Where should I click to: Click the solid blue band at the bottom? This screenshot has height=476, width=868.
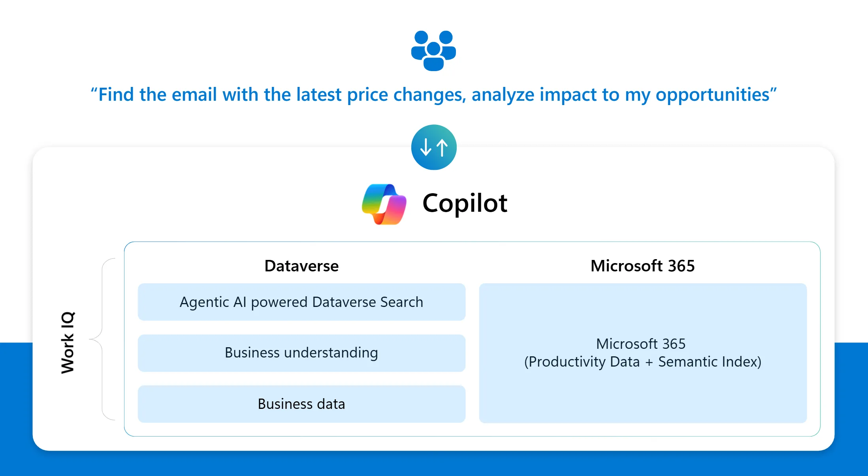point(434,464)
